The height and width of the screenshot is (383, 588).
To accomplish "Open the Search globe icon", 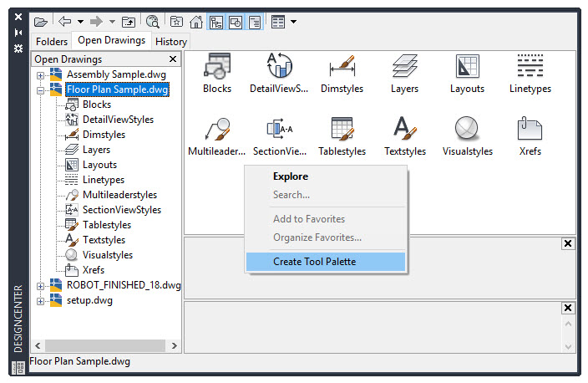I will coord(153,22).
